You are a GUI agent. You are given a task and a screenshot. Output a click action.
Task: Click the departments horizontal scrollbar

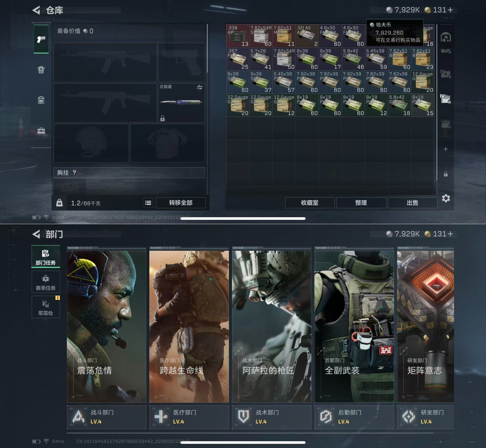click(250, 433)
